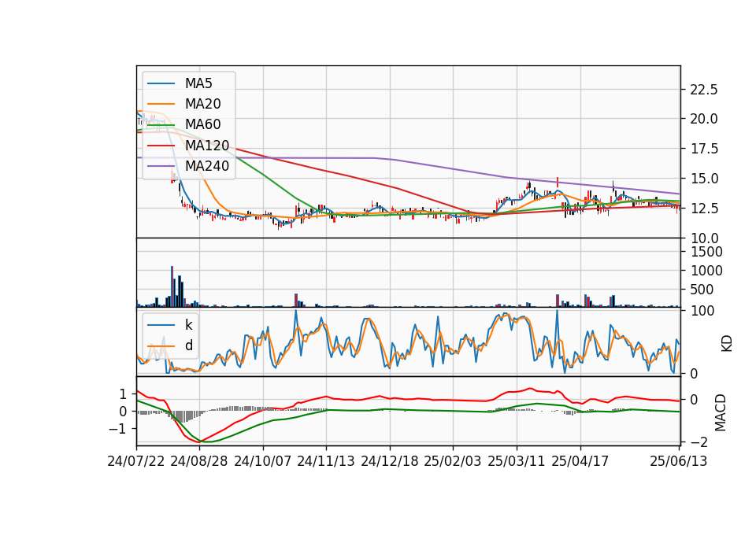The height and width of the screenshot is (543, 756).
Task: Click the −1 label on left MACD axis
Action: [118, 429]
